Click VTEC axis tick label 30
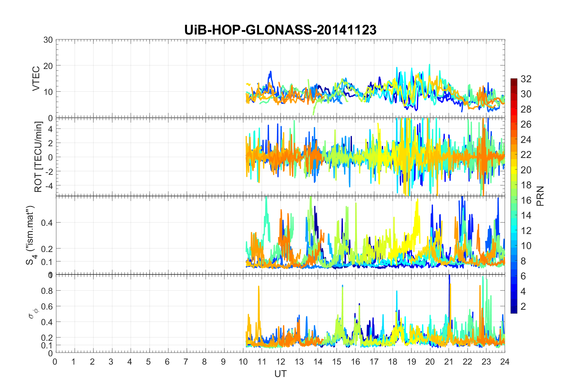The width and height of the screenshot is (561, 392). 48,40
